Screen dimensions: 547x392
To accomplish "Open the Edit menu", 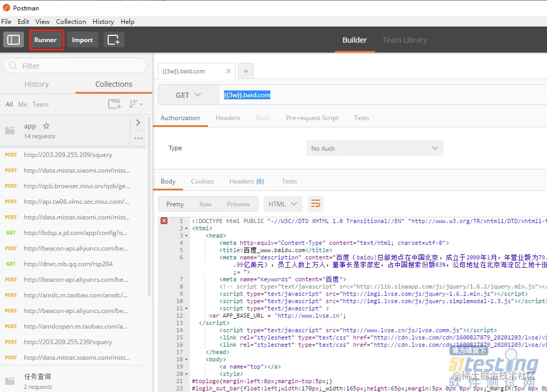I will 23,22.
